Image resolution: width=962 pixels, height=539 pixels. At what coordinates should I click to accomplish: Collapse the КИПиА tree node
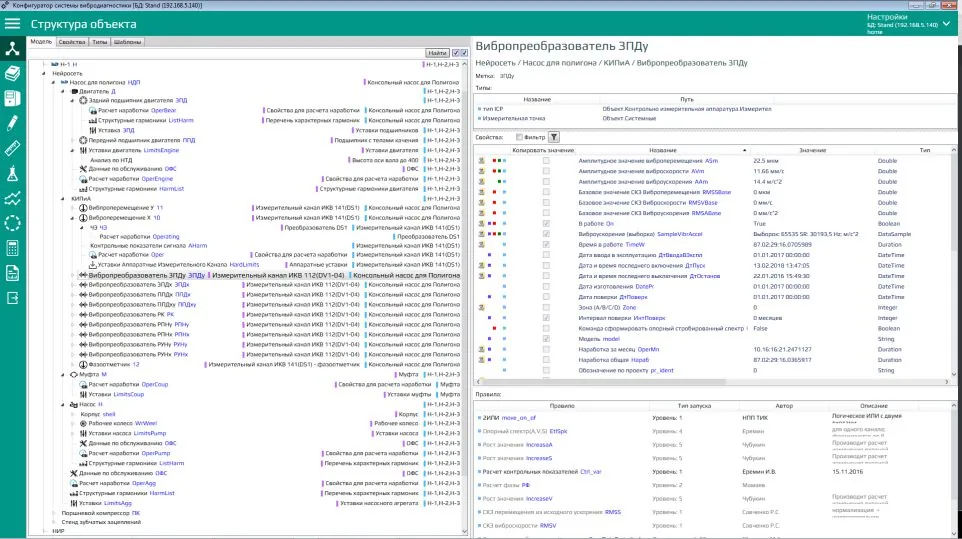(x=63, y=199)
